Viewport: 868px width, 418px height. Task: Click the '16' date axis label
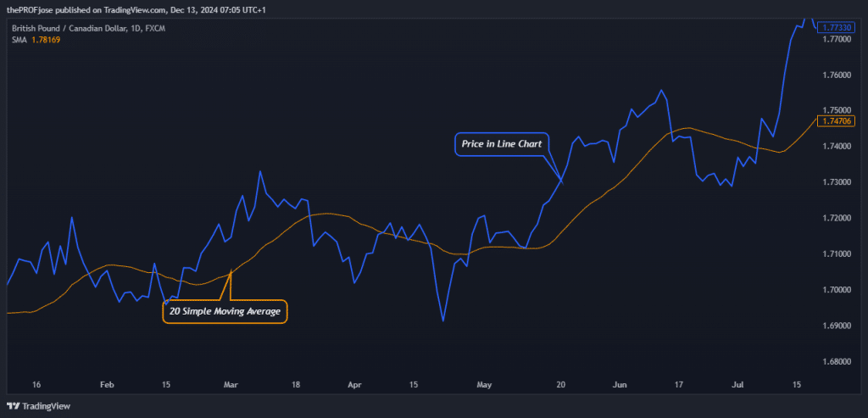click(x=36, y=384)
